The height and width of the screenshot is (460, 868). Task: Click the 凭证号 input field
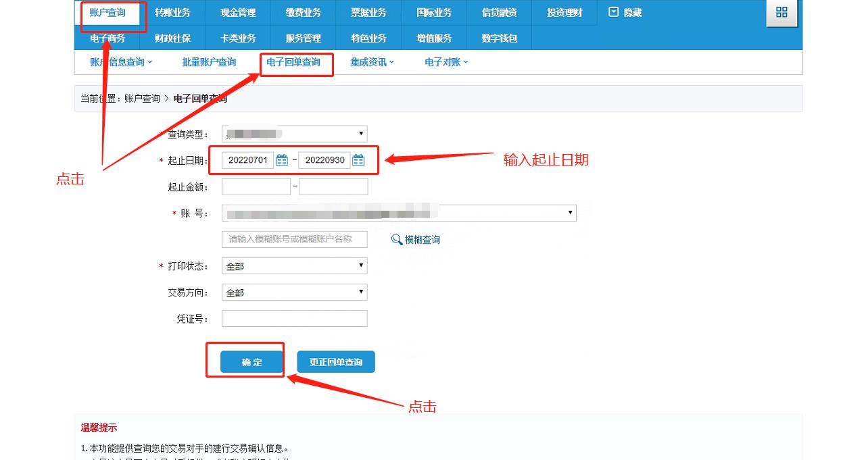click(x=294, y=318)
